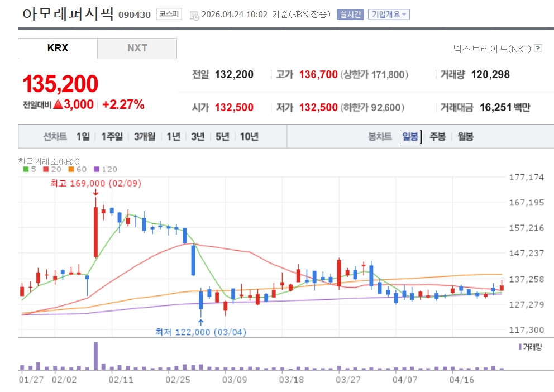Click the opening price value beside 시가
Viewport: 554px width, 392px height.
234,107
